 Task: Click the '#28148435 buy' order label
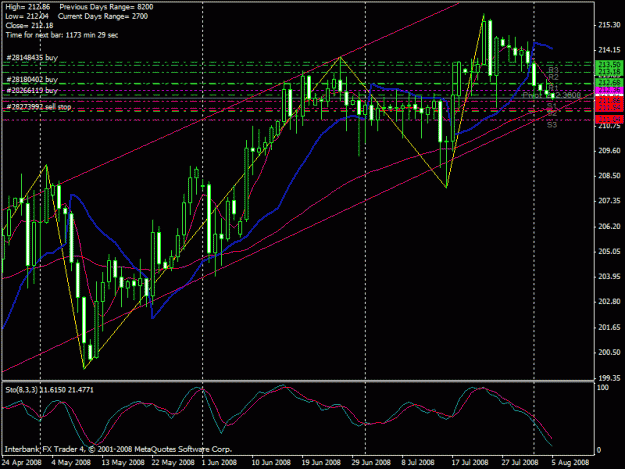32,58
